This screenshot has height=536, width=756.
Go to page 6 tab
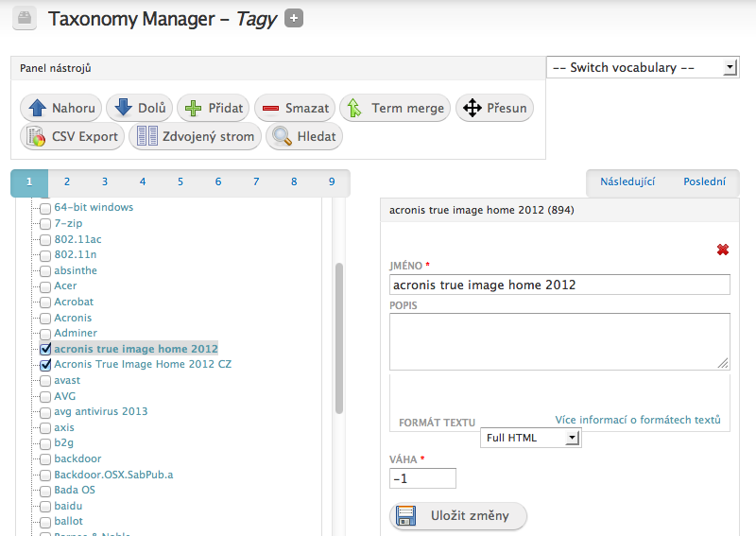[x=218, y=182]
